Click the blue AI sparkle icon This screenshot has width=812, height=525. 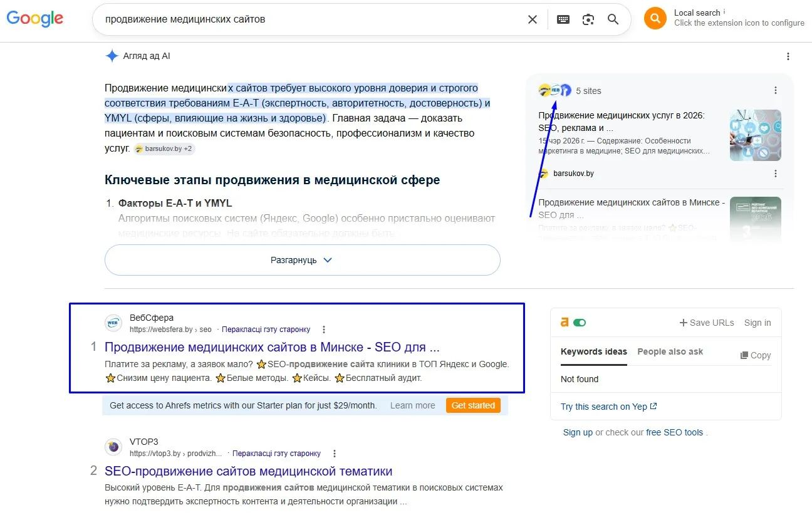tap(112, 56)
